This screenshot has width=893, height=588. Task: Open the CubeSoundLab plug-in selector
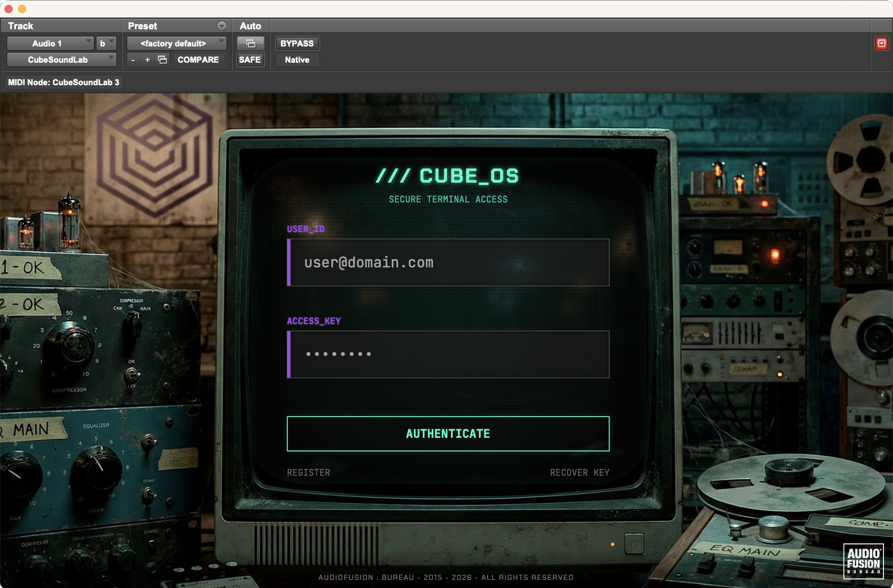pyautogui.click(x=61, y=60)
